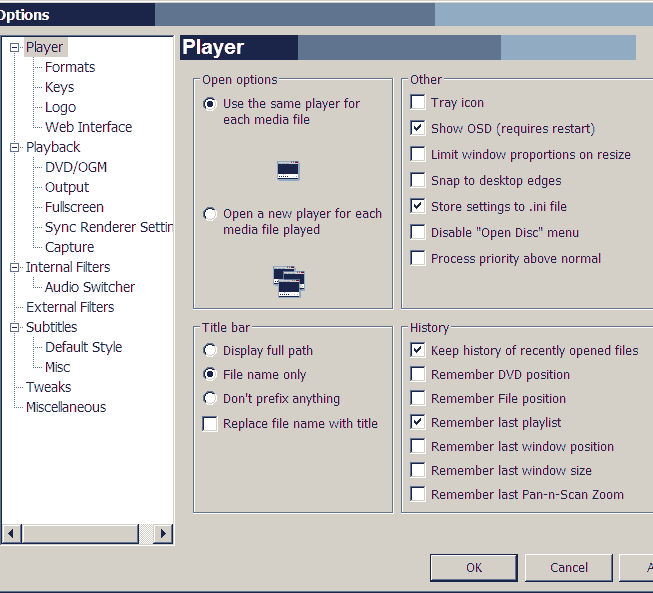Click the multiple player windows icon
Screen dimensions: 653x593
point(288,281)
